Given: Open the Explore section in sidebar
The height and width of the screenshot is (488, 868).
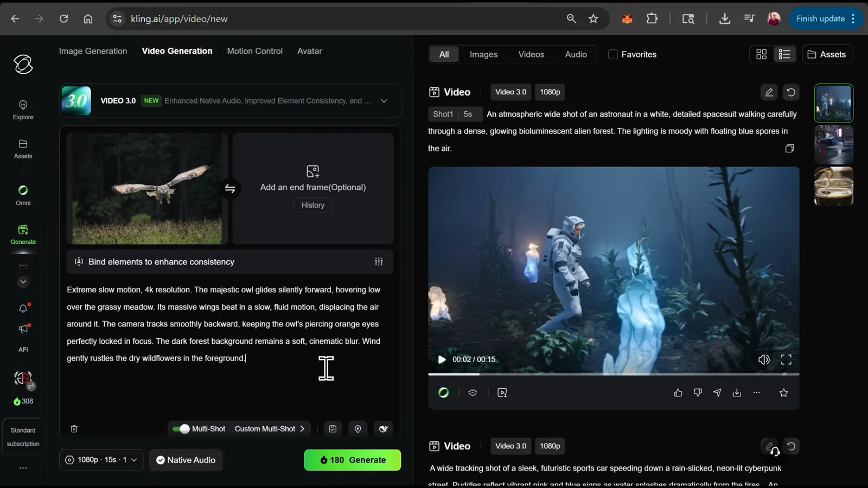Looking at the screenshot, I should pyautogui.click(x=23, y=110).
